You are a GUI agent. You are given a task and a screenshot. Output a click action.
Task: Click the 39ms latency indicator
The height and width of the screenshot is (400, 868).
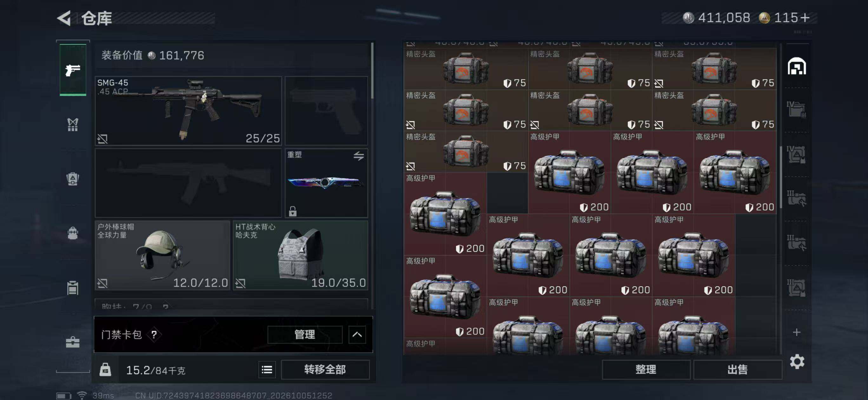(x=103, y=396)
